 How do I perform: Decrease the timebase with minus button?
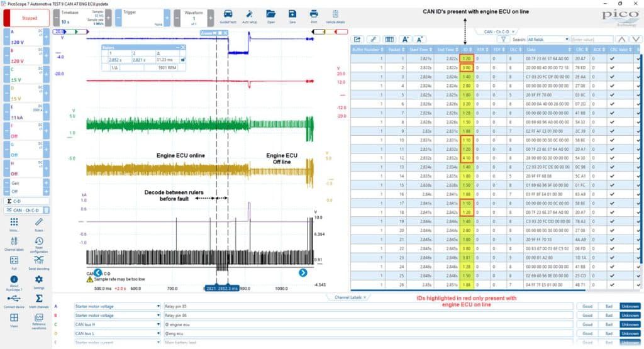coord(57,18)
